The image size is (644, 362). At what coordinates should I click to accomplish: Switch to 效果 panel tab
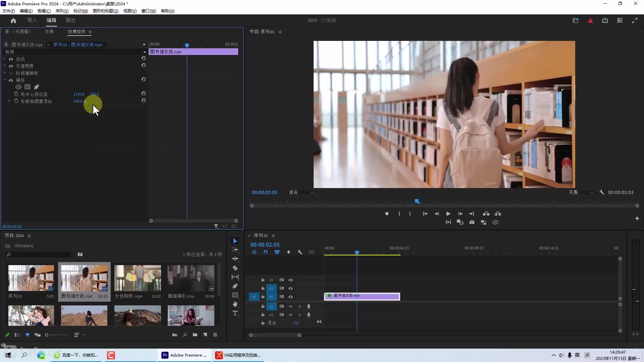click(49, 32)
